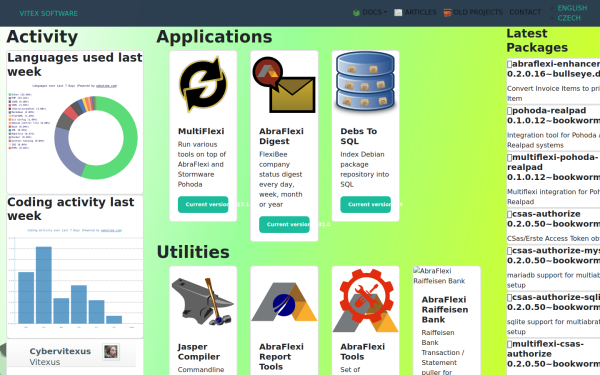Click 'Convert Invoice Items' description text
The width and height of the screenshot is (600, 375).
553,93
